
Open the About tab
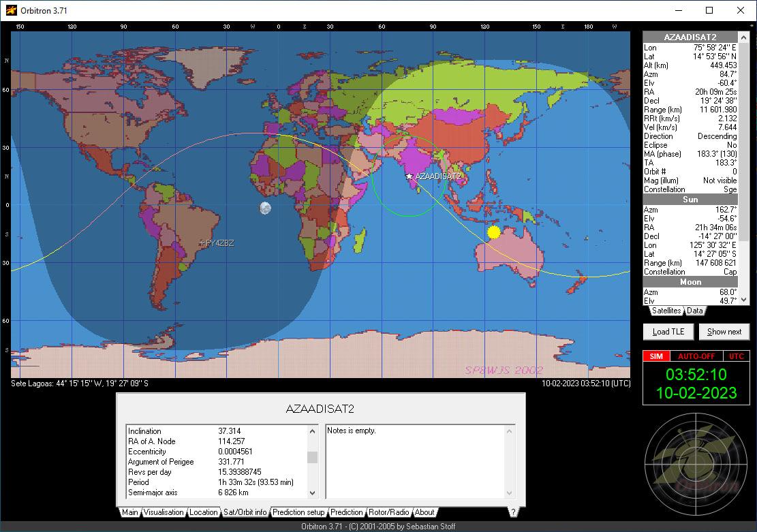(424, 512)
